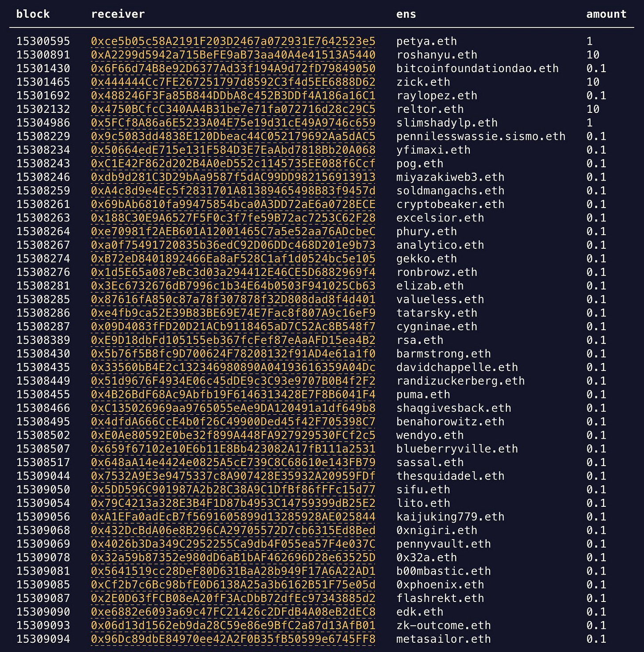Follow address link for davidchappelle.eth

(233, 367)
